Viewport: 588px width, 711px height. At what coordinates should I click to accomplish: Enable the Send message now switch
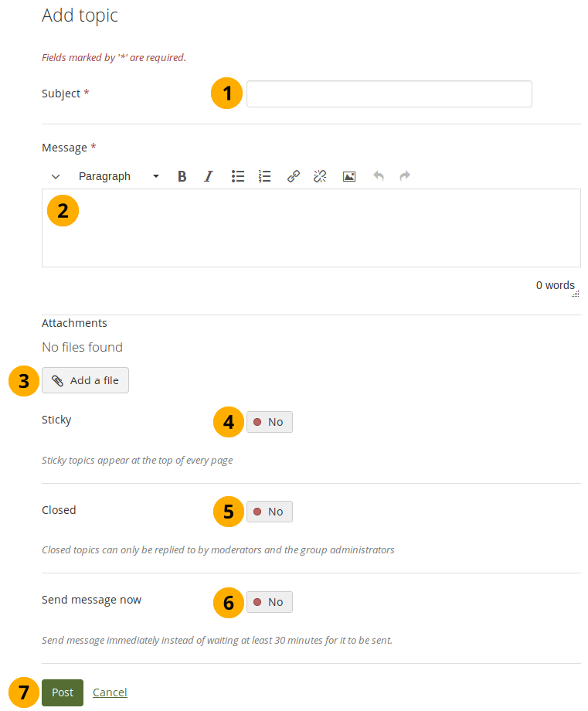(269, 602)
